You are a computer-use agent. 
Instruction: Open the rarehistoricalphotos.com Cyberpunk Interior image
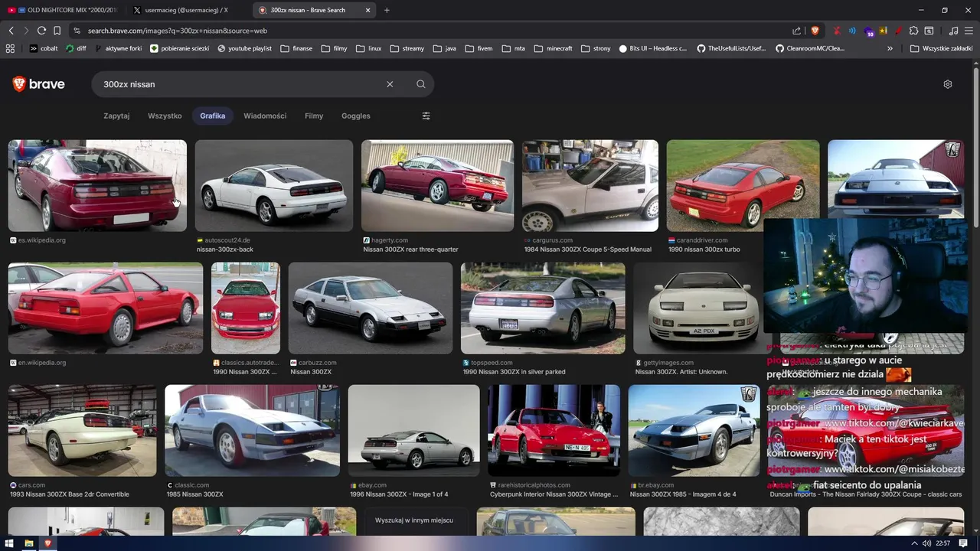(554, 431)
